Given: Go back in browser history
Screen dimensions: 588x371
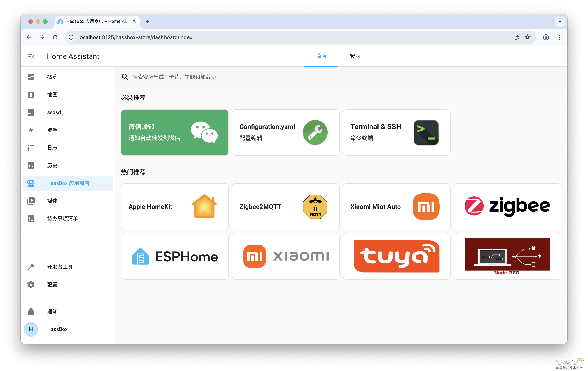Looking at the screenshot, I should [29, 37].
